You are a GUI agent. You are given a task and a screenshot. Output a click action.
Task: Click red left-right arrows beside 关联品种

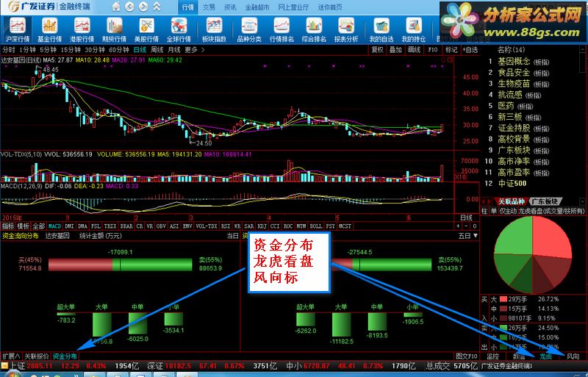[x=487, y=202]
